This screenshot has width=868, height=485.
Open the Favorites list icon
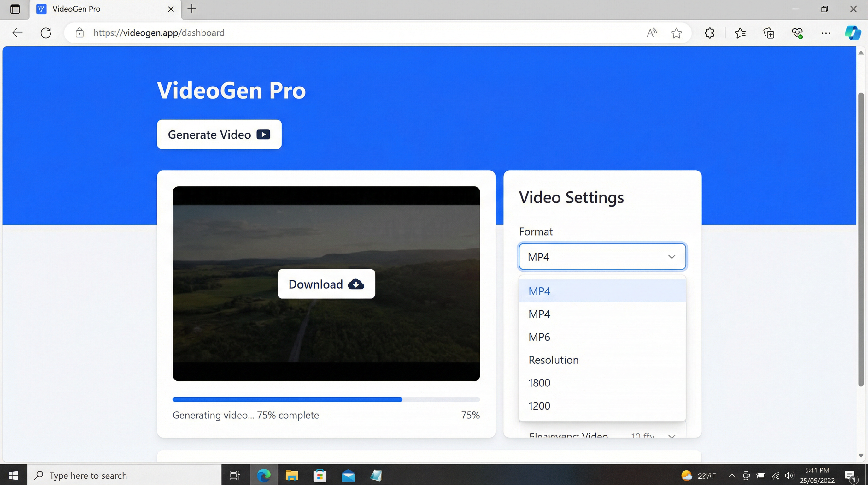740,33
